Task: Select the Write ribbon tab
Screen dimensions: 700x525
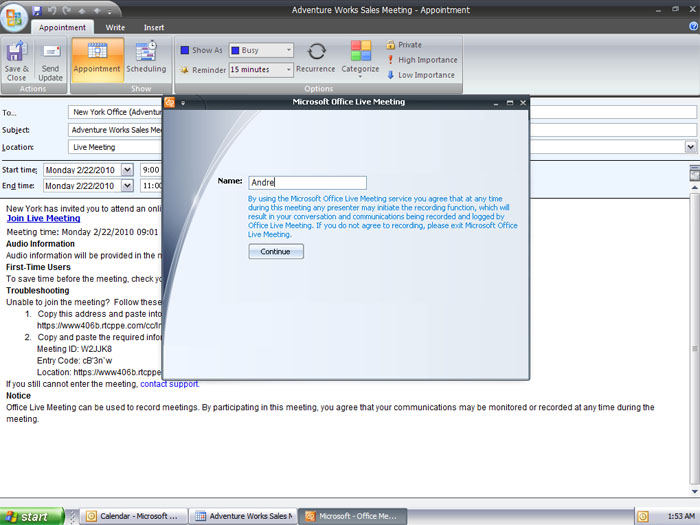Action: (x=115, y=27)
